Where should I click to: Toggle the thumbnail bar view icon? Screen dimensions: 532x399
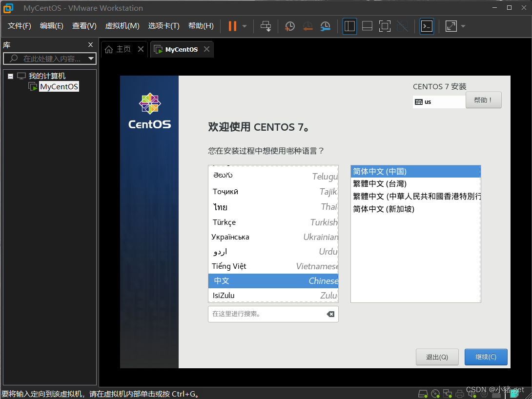(x=367, y=26)
